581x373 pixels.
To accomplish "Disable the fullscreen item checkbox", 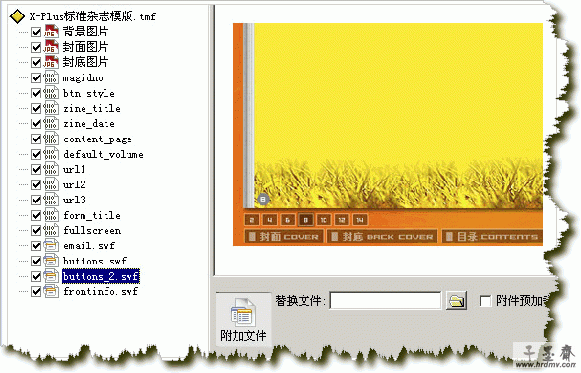I will point(36,230).
